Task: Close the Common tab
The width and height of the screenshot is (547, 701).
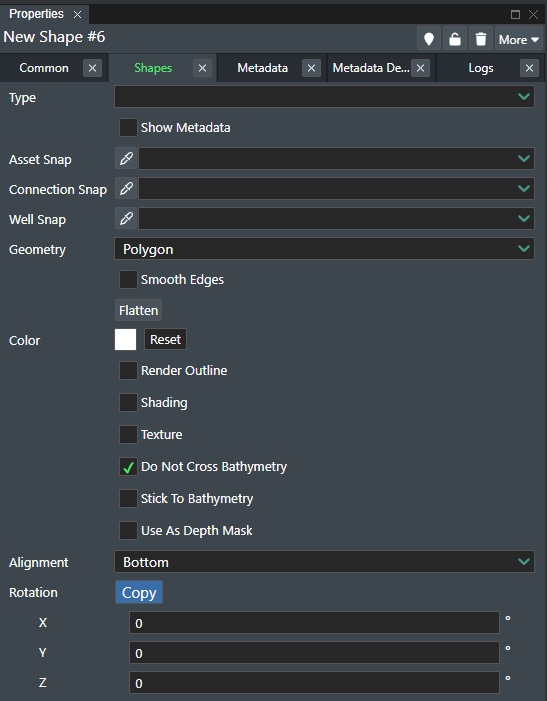Action: click(x=93, y=68)
